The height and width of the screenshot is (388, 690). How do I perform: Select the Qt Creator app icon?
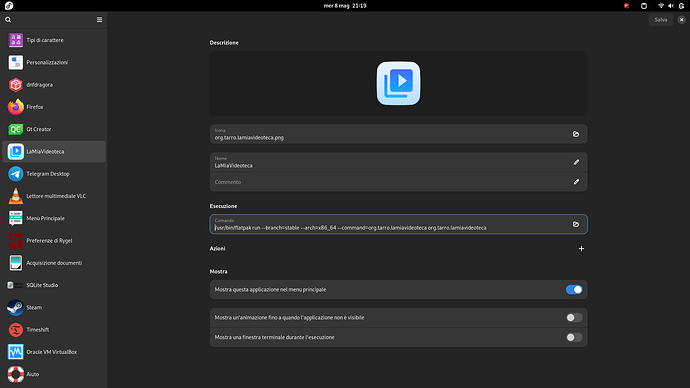(16, 129)
